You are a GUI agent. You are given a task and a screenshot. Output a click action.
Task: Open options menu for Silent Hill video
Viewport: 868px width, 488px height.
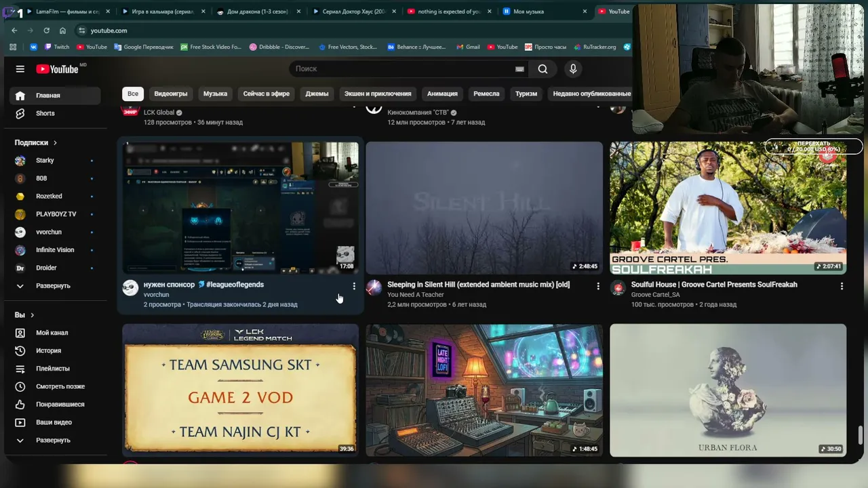point(598,287)
